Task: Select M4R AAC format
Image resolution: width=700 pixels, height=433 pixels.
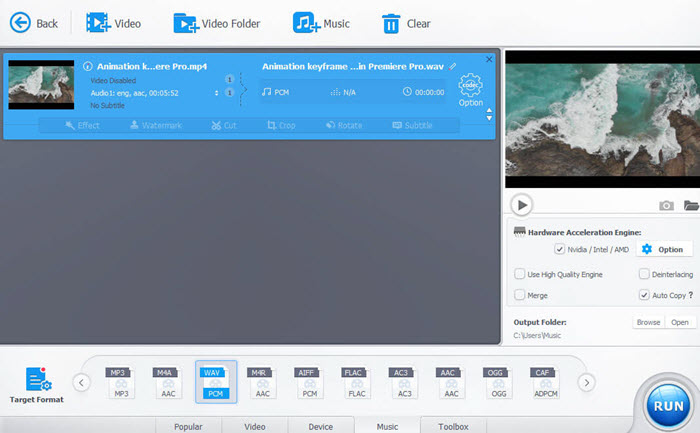Action: (x=262, y=383)
